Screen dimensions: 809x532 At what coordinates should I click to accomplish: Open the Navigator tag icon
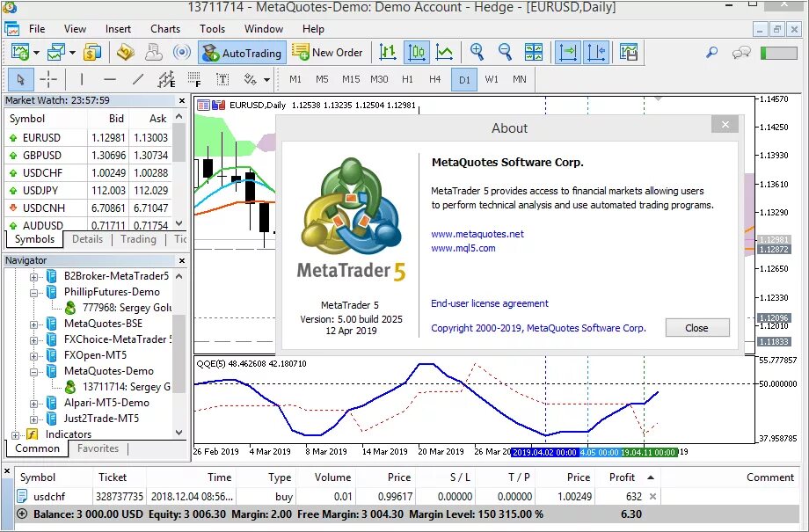[126, 53]
